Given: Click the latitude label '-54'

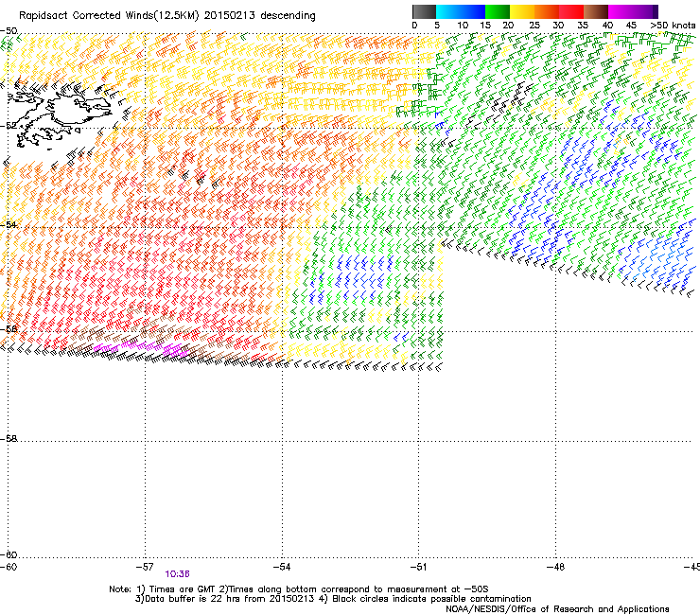Looking at the screenshot, I should pos(9,224).
